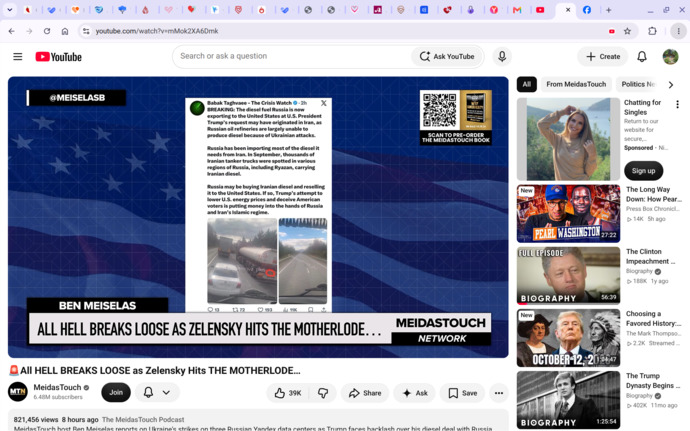The width and height of the screenshot is (690, 431).
Task: Go to the YouTube home logo
Action: point(59,57)
